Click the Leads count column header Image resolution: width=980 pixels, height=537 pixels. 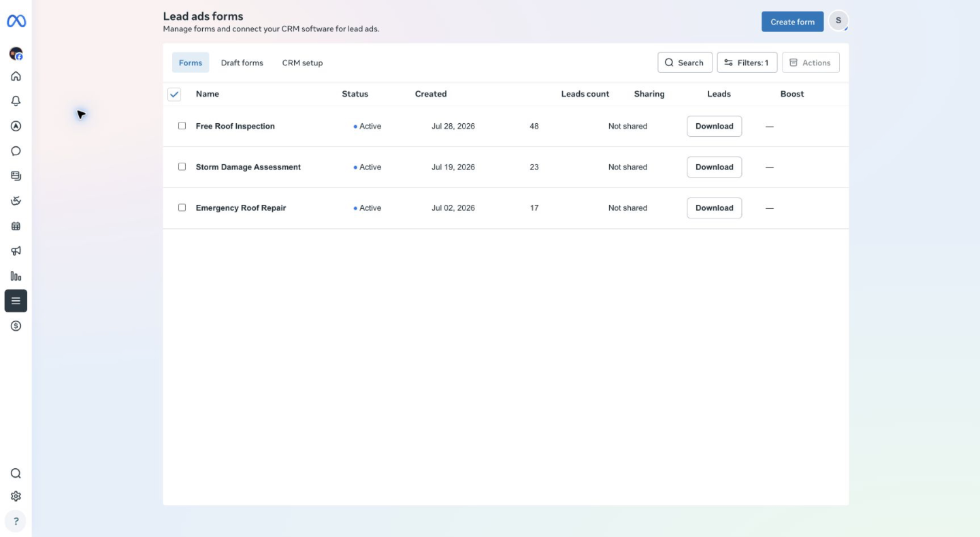[585, 94]
